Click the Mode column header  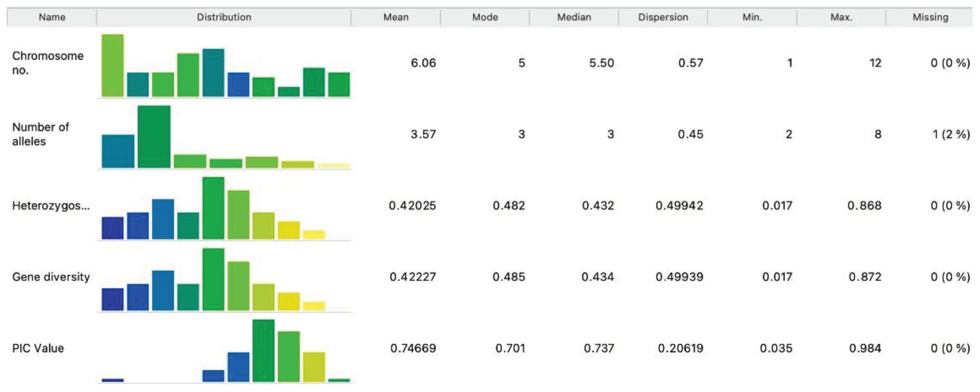pos(485,17)
